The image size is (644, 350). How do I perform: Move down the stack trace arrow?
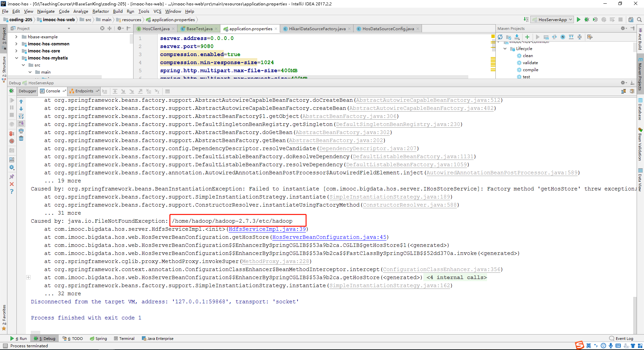[21, 109]
